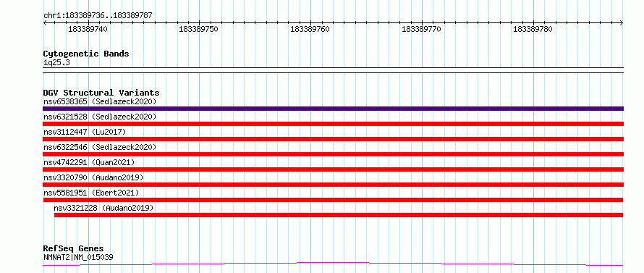Select the 1q25.3 band label
Viewport: 644px width, 273px height.
pos(56,63)
